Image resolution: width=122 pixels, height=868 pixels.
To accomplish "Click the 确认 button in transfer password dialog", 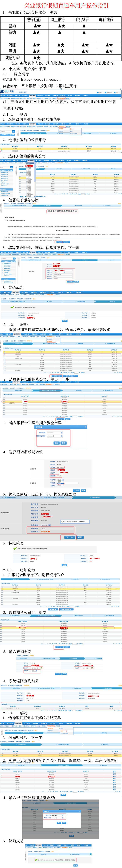I will tap(57, 443).
